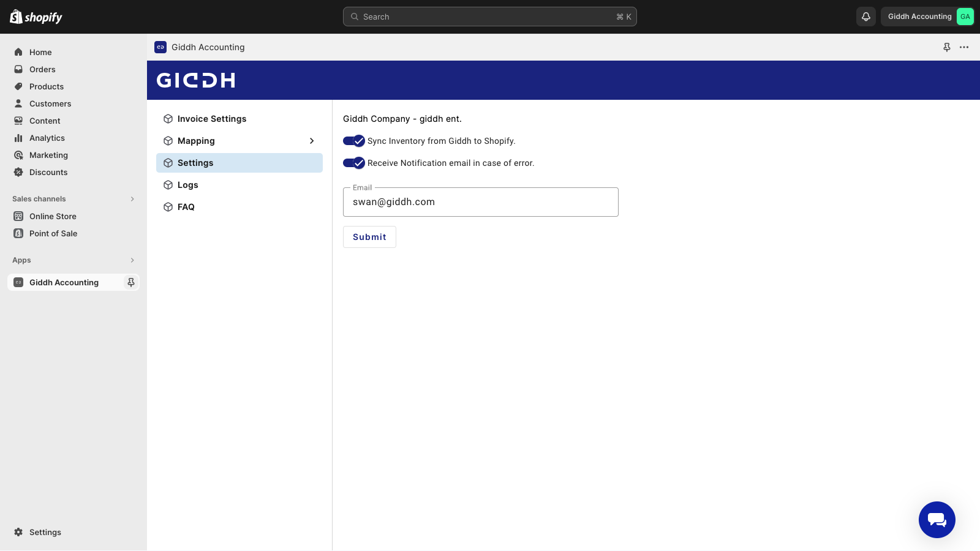Screen dimensions: 980x551
Task: Click the Giddh Accounting app icon in sidebar
Action: [18, 282]
